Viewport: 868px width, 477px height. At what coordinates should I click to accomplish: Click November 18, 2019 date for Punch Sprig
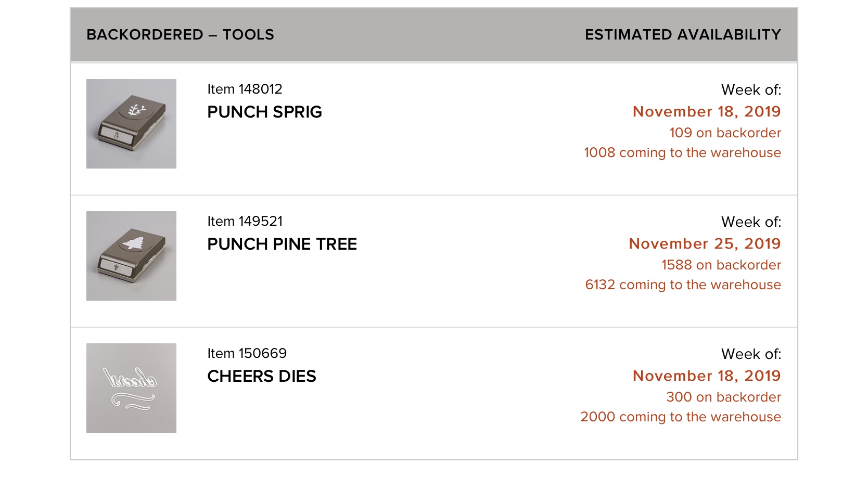pos(707,111)
